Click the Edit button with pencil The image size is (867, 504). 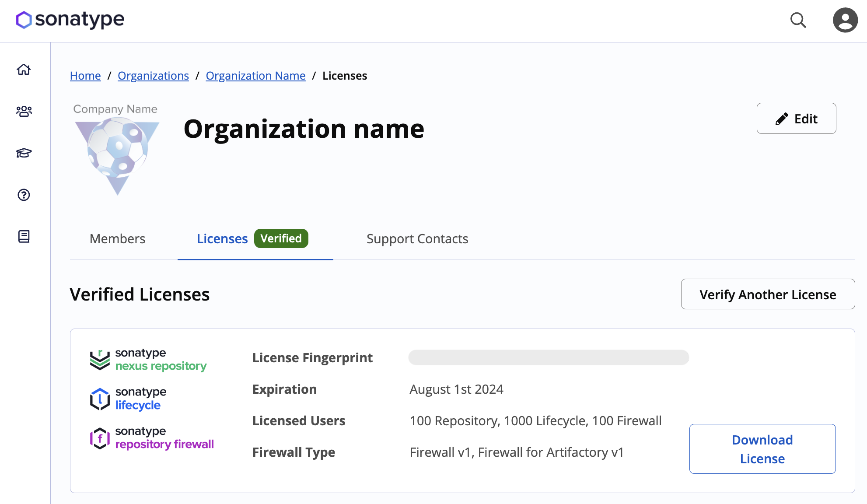pos(796,119)
